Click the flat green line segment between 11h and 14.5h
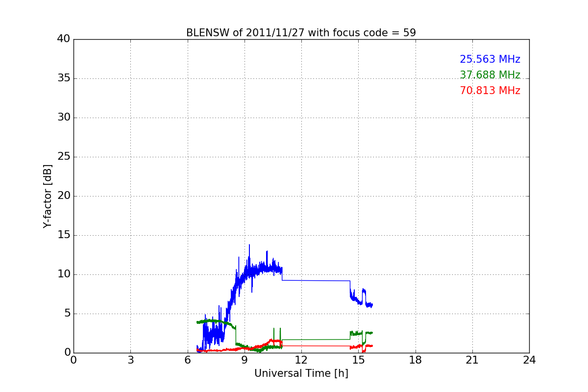 click(316, 339)
